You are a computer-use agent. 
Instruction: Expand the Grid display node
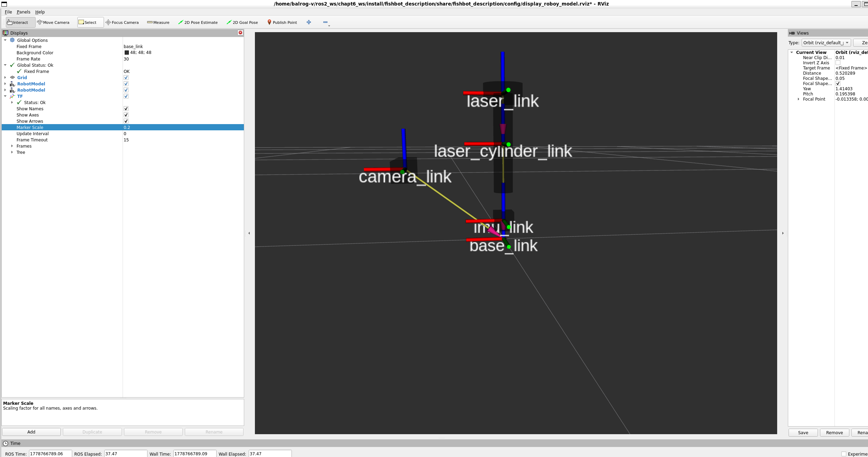(5, 77)
